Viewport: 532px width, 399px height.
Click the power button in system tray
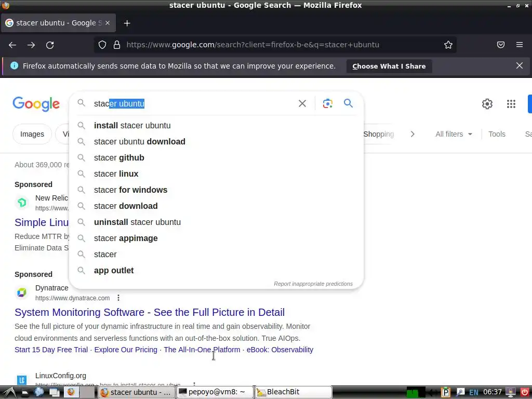525,392
